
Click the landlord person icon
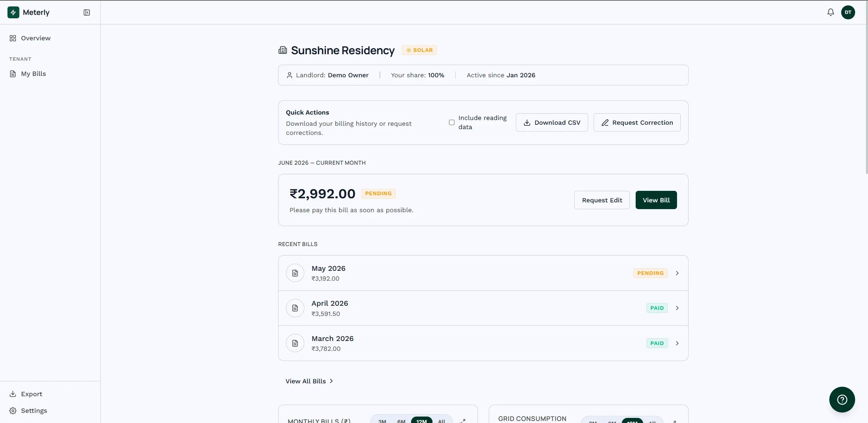pos(289,75)
